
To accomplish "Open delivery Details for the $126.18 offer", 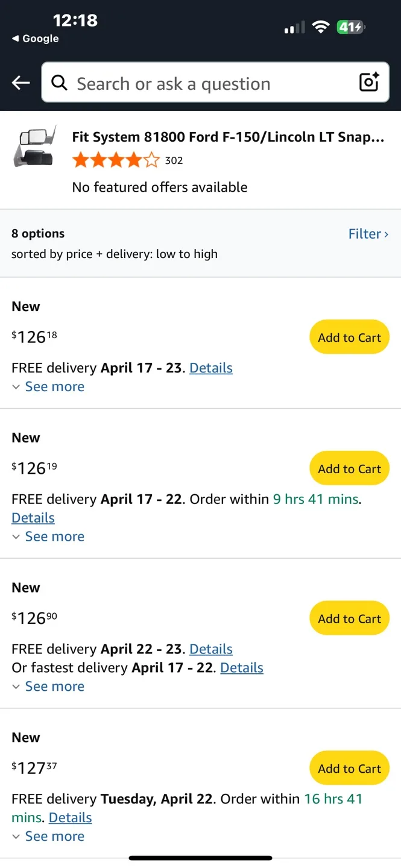I will 210,368.
